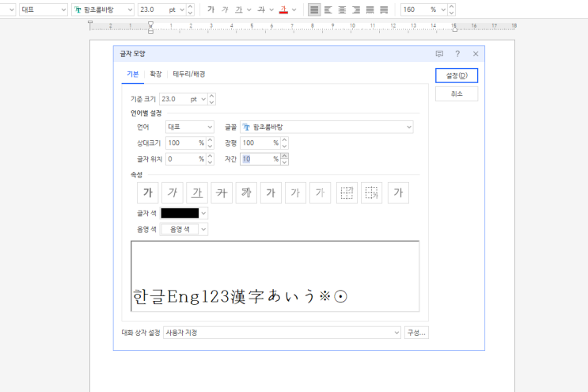
Task: Click the toolbar italic 가 button
Action: (x=225, y=10)
